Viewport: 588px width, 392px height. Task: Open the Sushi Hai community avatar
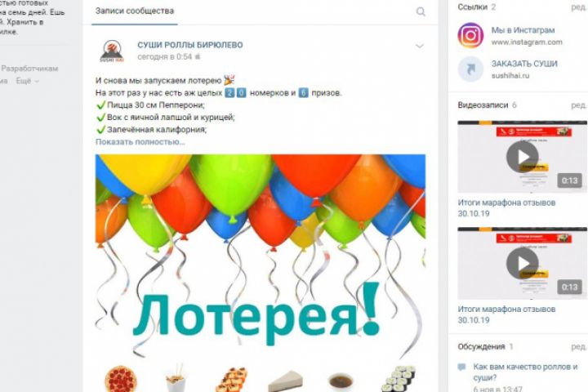[112, 51]
